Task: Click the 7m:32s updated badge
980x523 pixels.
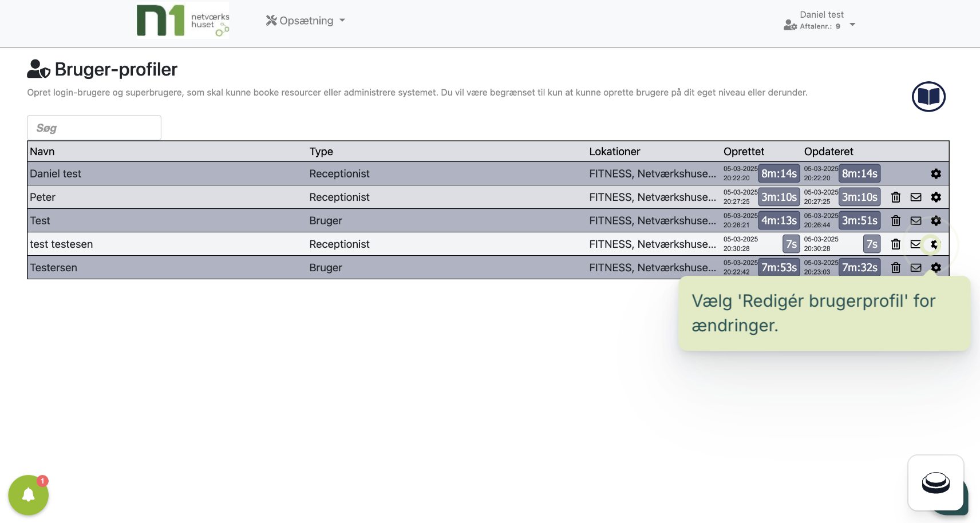Action: tap(860, 267)
